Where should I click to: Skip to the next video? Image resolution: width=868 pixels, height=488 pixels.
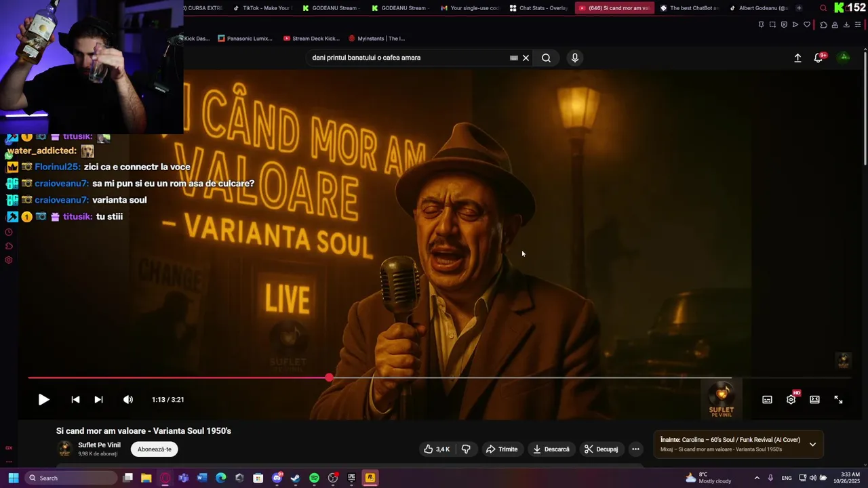pyautogui.click(x=98, y=400)
